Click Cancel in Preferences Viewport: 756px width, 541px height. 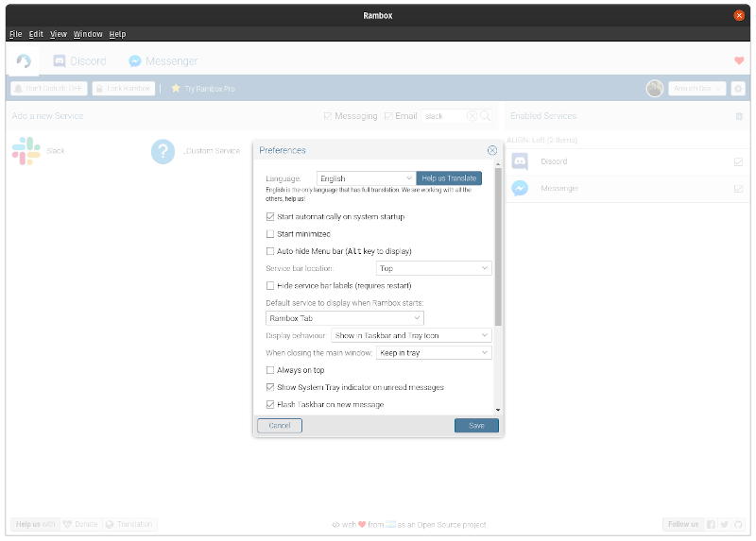[x=280, y=426]
